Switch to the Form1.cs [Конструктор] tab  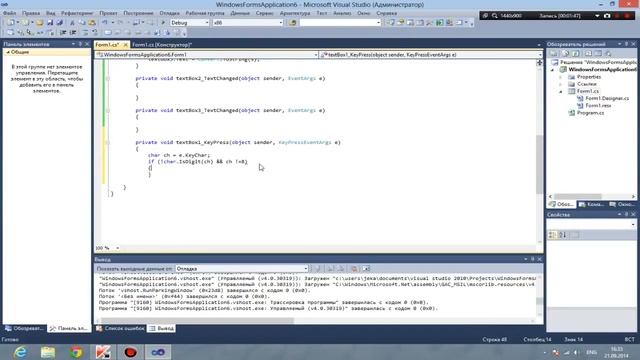point(162,44)
